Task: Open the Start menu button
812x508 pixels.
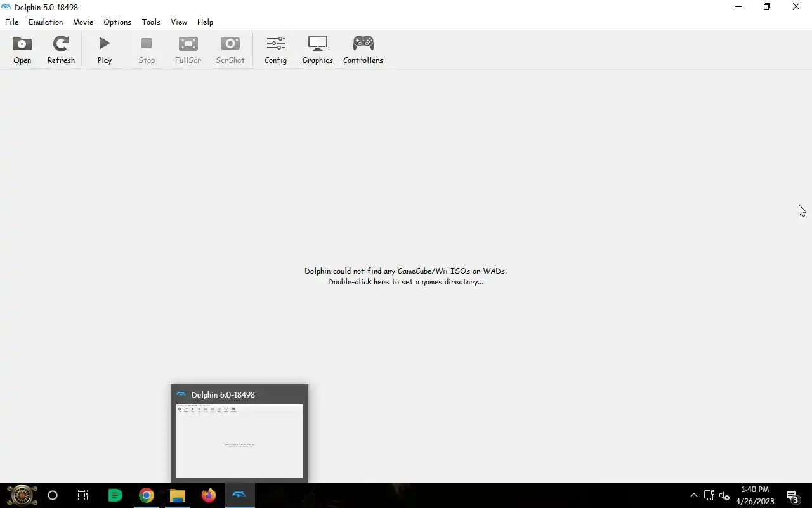Action: [22, 495]
